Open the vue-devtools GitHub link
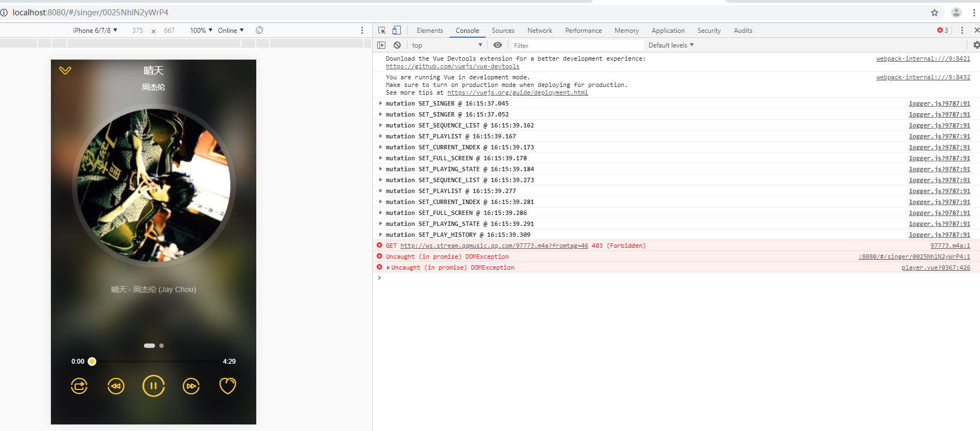Viewport: 980px width, 431px height. 453,67
